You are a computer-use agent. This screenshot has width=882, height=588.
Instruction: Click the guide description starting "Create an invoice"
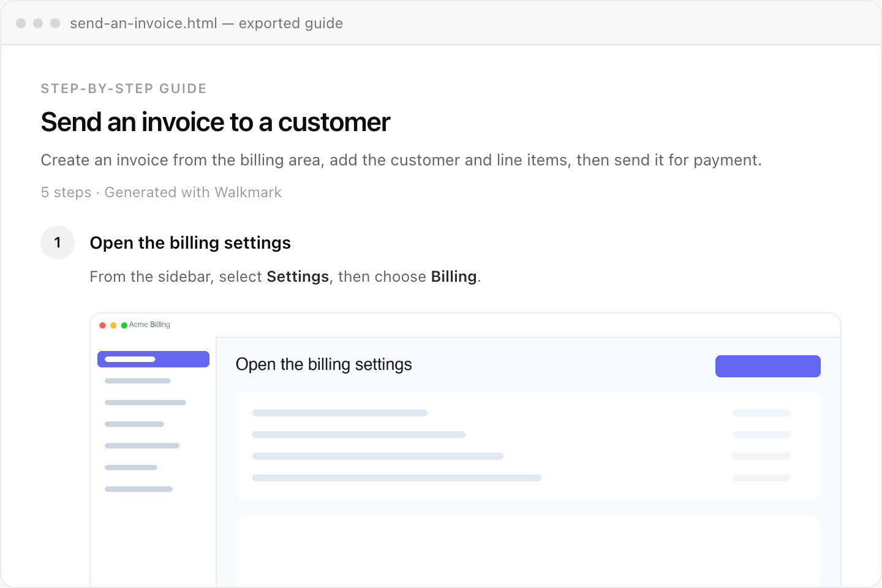pos(401,160)
